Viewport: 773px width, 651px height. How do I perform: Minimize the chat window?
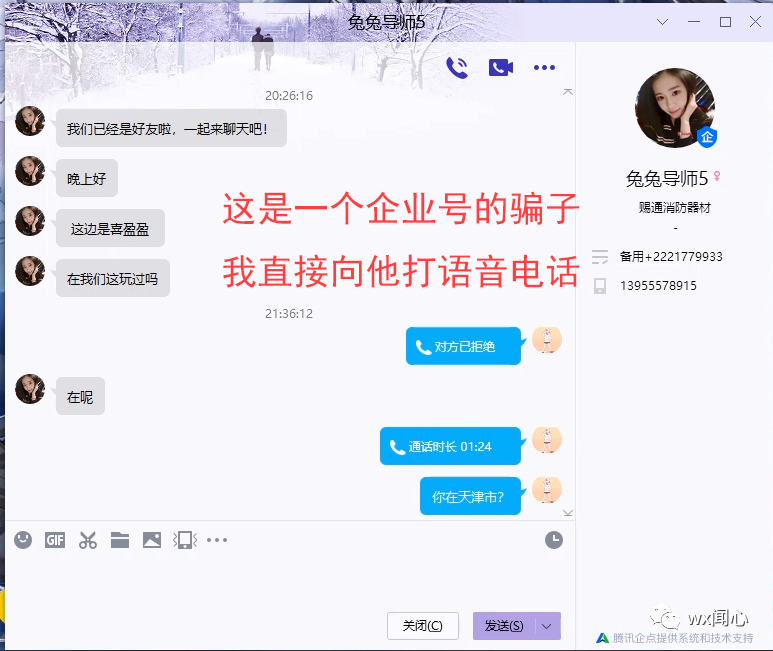694,22
